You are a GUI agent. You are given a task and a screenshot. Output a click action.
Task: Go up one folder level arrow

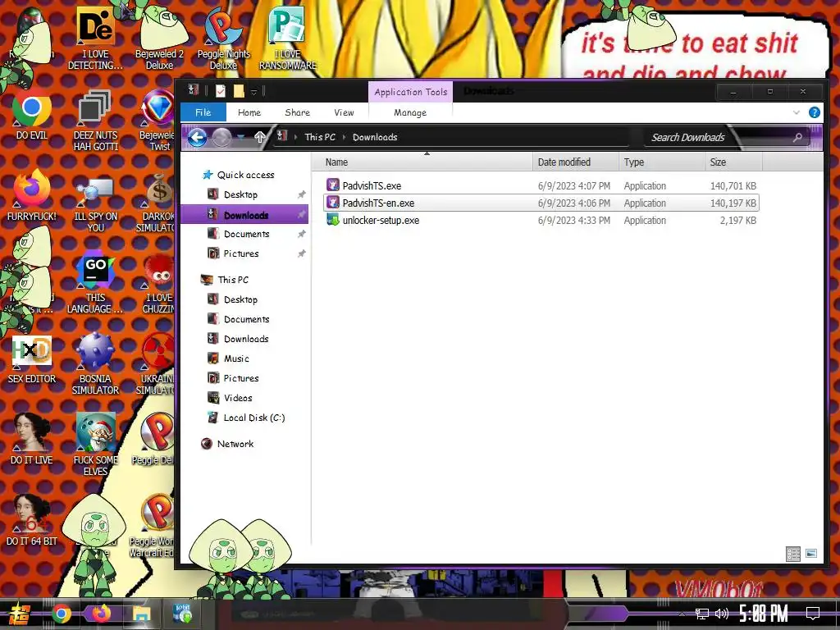coord(260,137)
